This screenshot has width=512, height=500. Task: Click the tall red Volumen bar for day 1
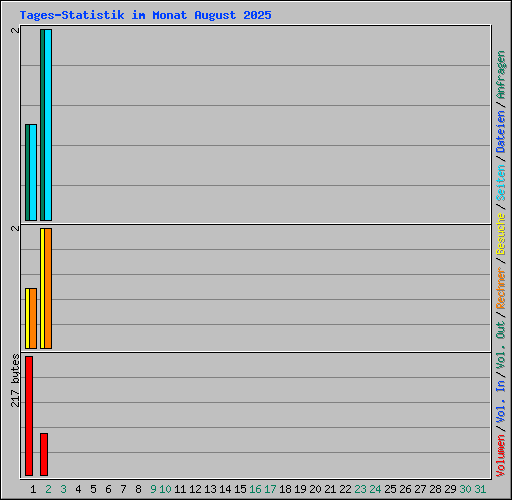click(29, 416)
